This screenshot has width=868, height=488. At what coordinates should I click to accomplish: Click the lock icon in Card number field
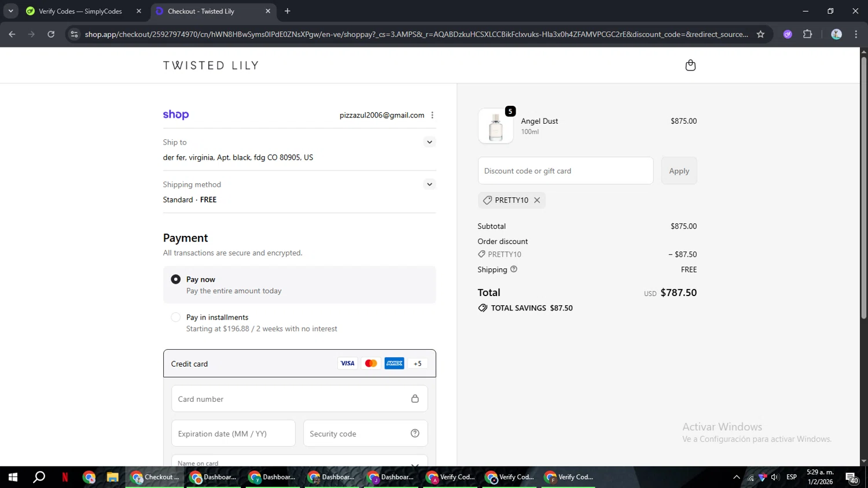(415, 399)
